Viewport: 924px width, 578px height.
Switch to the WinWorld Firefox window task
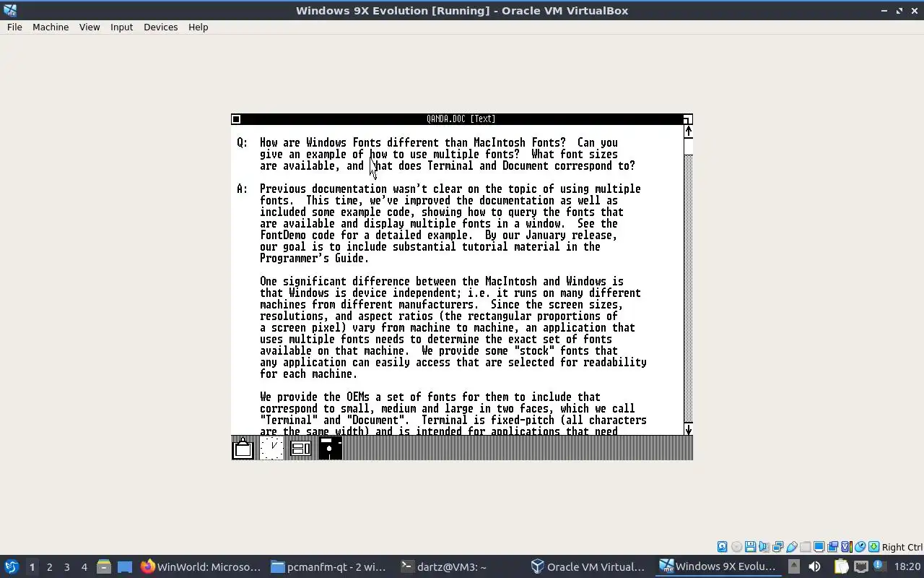(x=200, y=566)
